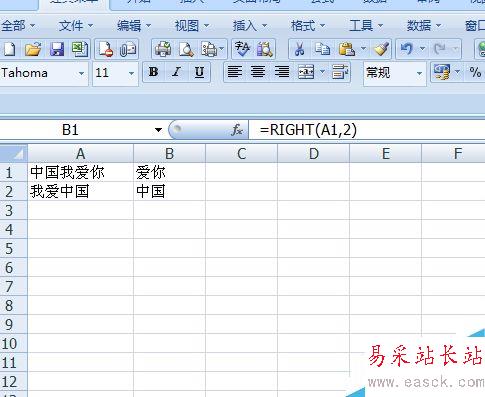The width and height of the screenshot is (485, 397).
Task: Cut selection with the scissors icon
Action: pyautogui.click(x=299, y=50)
